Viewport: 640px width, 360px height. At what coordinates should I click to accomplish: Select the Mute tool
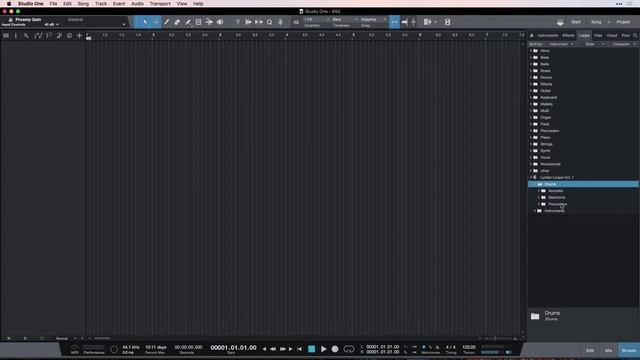coord(198,22)
